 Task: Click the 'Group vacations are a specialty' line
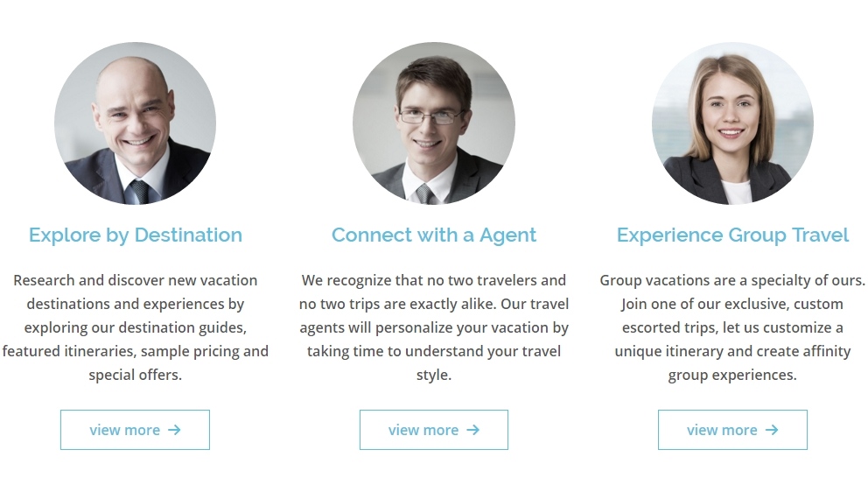[732, 281]
